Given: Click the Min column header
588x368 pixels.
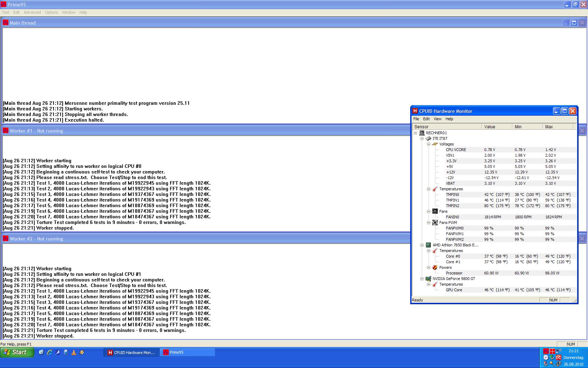Looking at the screenshot, I should [527, 127].
